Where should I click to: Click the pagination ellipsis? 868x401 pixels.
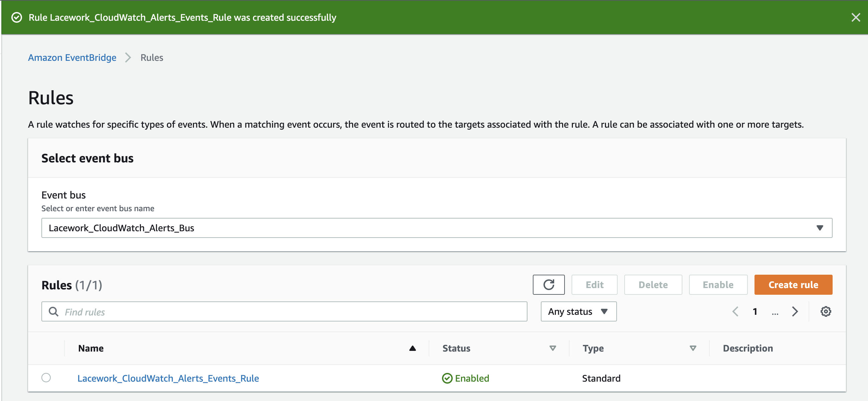tap(775, 313)
